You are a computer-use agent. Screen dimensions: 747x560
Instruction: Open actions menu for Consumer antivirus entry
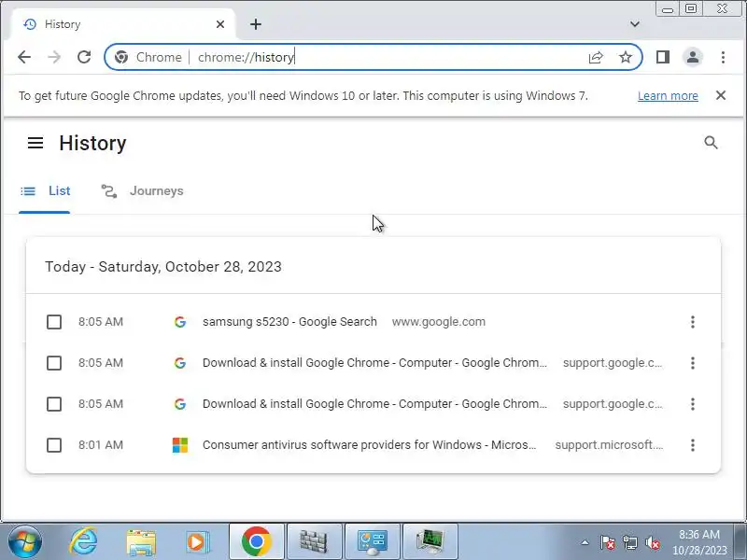point(693,445)
